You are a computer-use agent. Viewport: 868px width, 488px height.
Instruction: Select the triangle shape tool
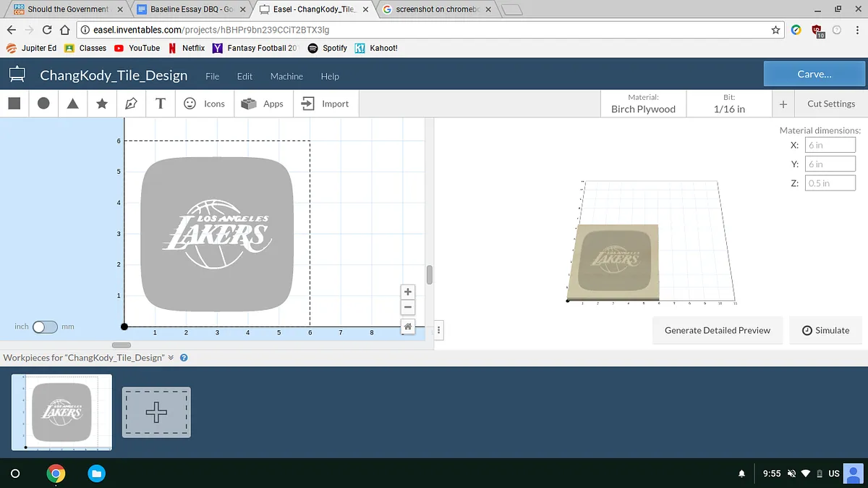[73, 104]
